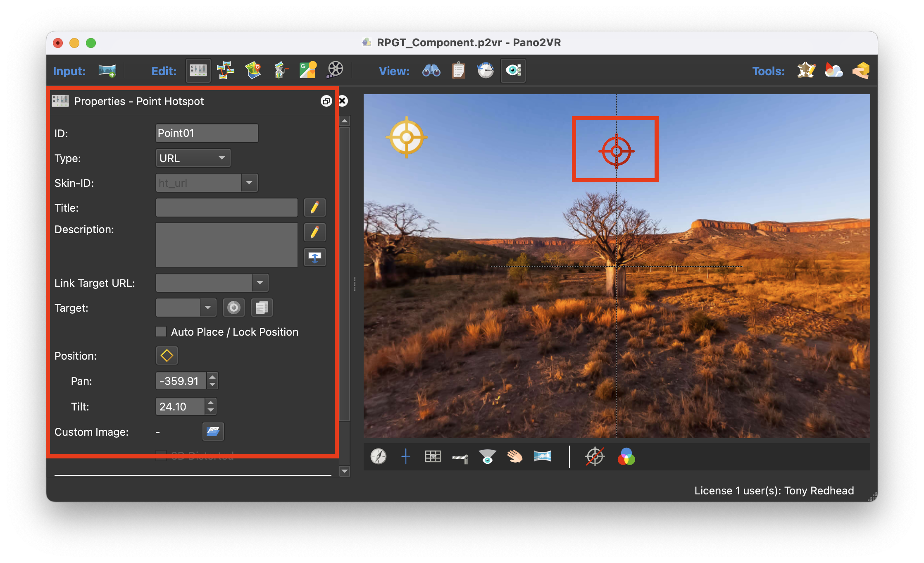Viewport: 924px width, 563px height.
Task: Click the Title pencil edit button
Action: [314, 208]
